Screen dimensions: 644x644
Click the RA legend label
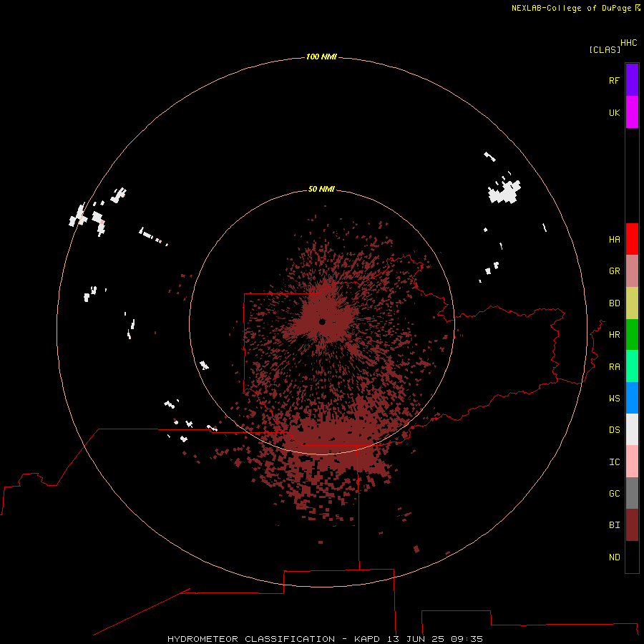click(614, 367)
